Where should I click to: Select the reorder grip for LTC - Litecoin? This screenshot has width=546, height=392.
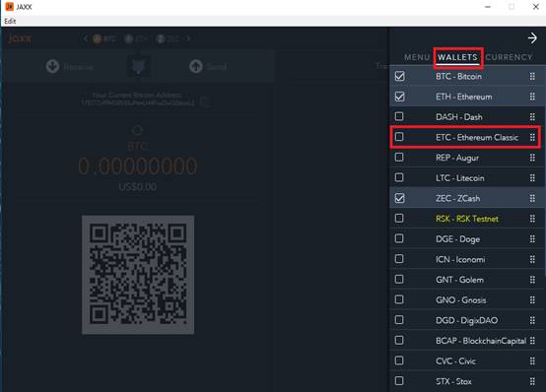point(532,178)
